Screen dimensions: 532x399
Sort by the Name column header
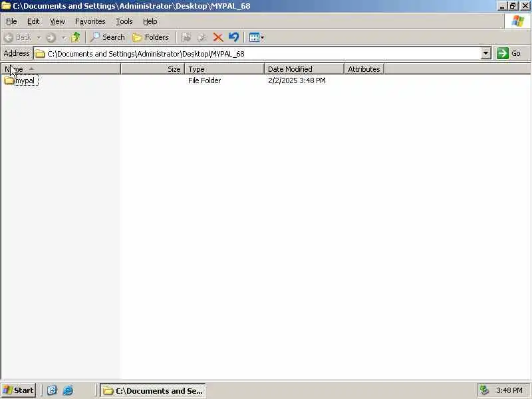[61, 69]
